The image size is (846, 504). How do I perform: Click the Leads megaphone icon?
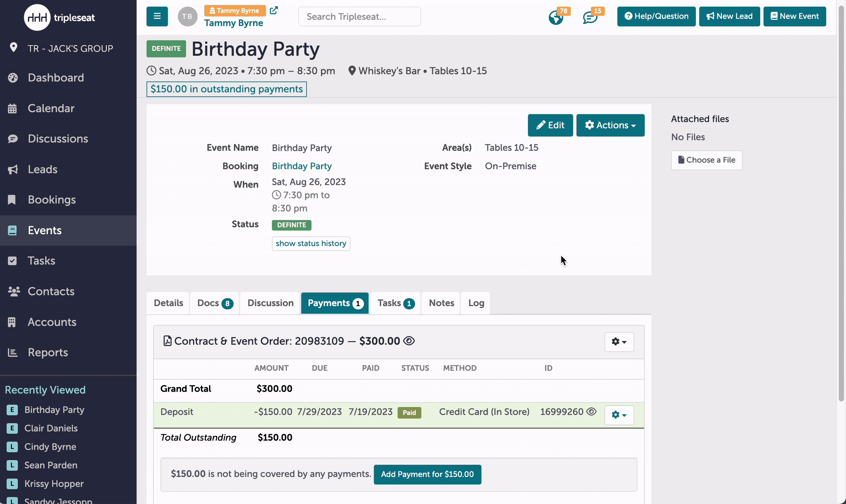[x=13, y=169]
